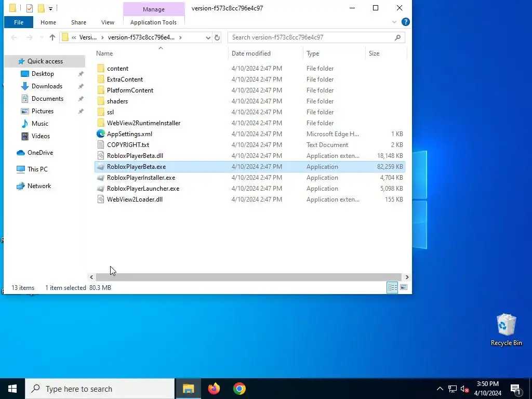Switch to Details view layout icon
Viewport: 532px width, 399px height.
coord(393,288)
